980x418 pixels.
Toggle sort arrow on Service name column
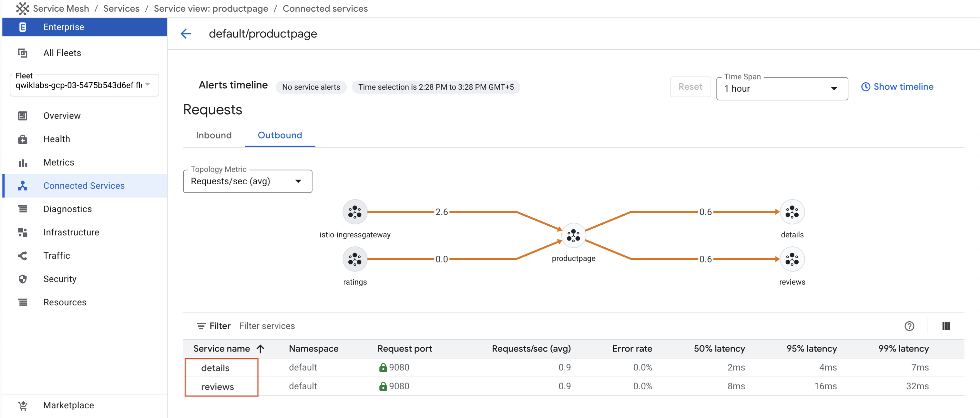pos(261,349)
